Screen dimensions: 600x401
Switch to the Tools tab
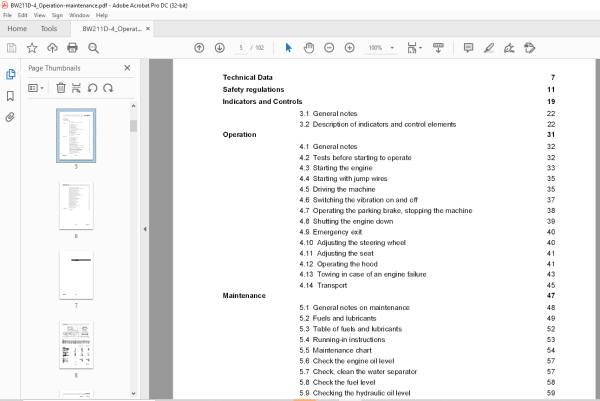[49, 29]
